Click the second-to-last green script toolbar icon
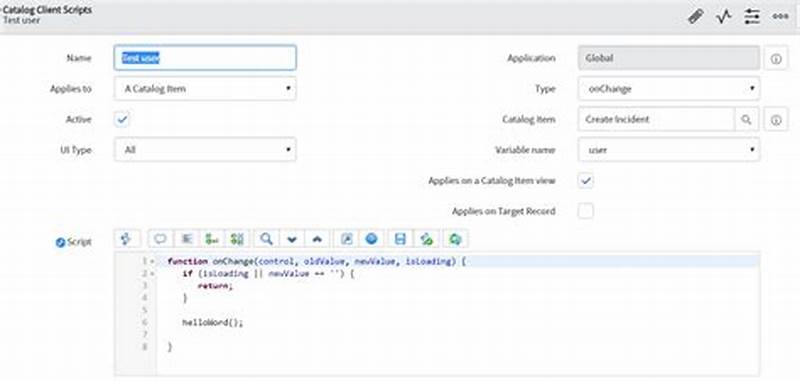 [427, 238]
